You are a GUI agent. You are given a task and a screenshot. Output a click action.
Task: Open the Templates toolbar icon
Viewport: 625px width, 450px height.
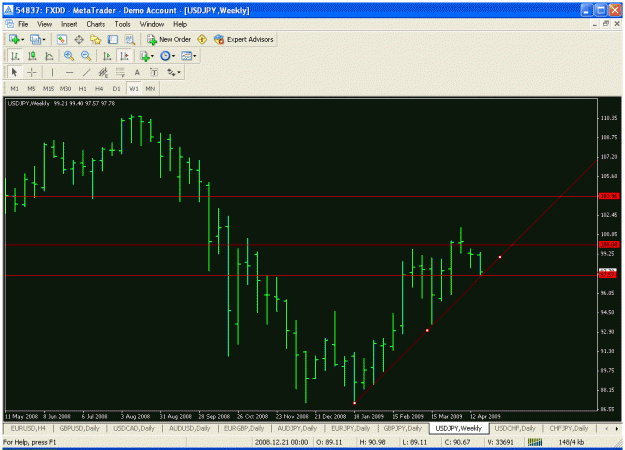pos(186,56)
